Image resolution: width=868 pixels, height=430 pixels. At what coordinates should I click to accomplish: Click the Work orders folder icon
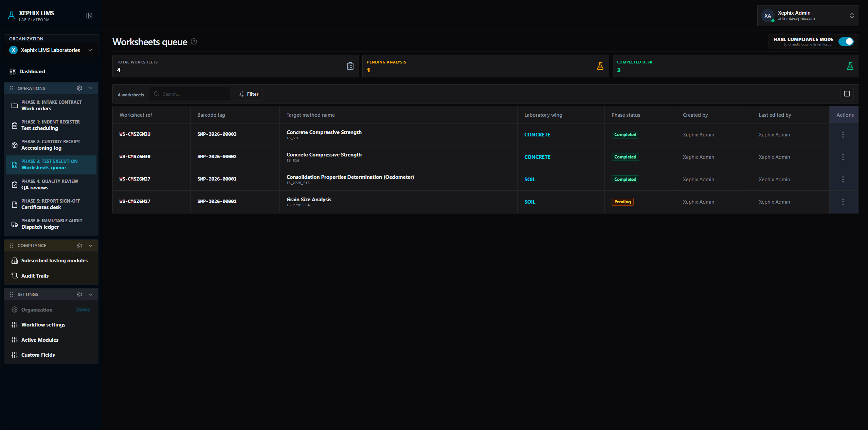click(x=15, y=105)
